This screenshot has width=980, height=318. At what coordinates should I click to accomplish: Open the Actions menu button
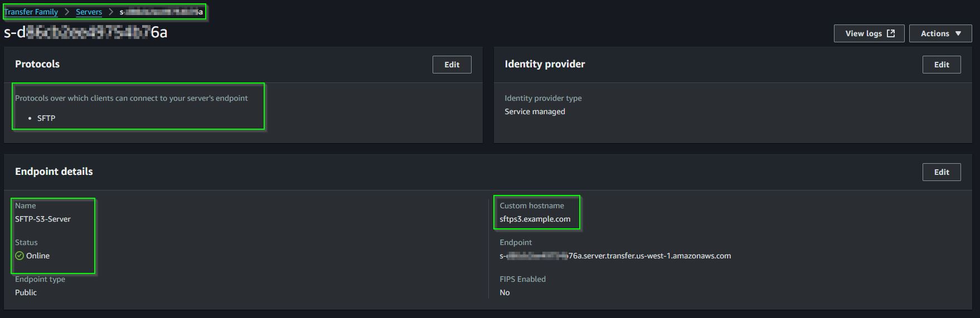[940, 33]
